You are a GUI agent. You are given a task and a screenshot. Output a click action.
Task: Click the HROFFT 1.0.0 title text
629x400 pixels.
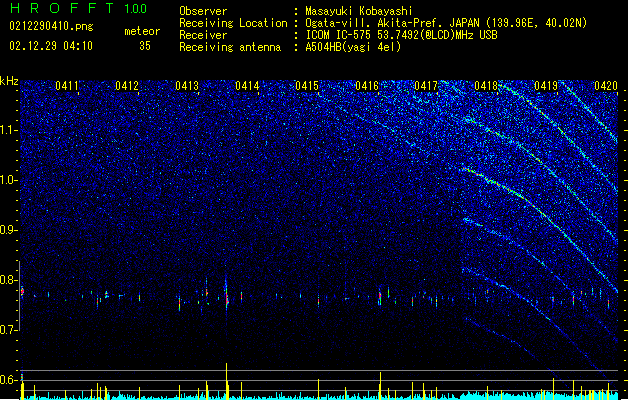click(x=78, y=8)
